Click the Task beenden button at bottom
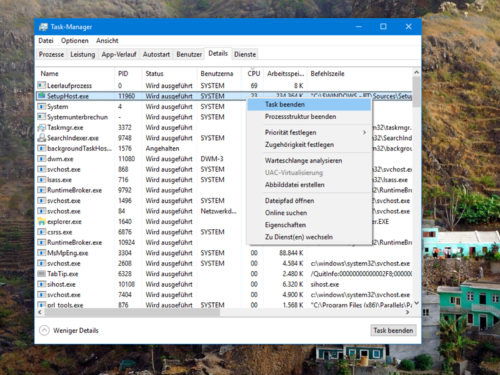Image resolution: width=500 pixels, height=375 pixels. pyautogui.click(x=393, y=330)
